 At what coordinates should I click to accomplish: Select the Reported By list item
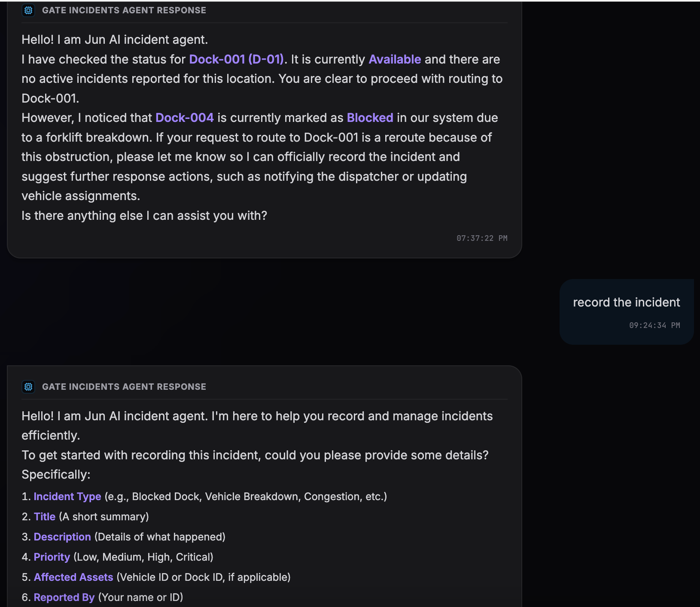pyautogui.click(x=103, y=598)
